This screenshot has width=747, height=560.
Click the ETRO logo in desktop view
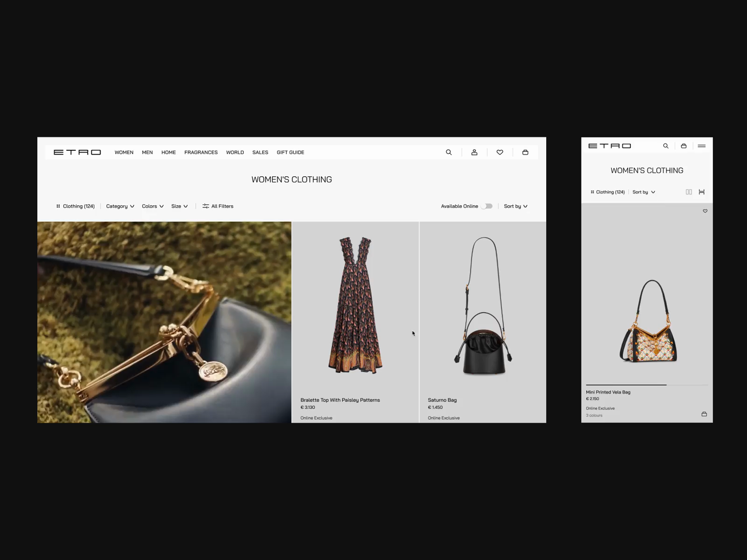point(77,152)
